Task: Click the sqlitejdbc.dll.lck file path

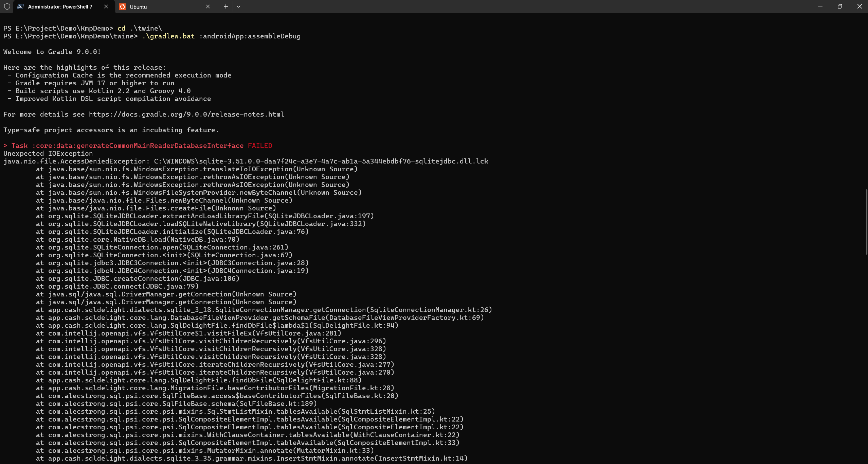Action: coord(321,161)
